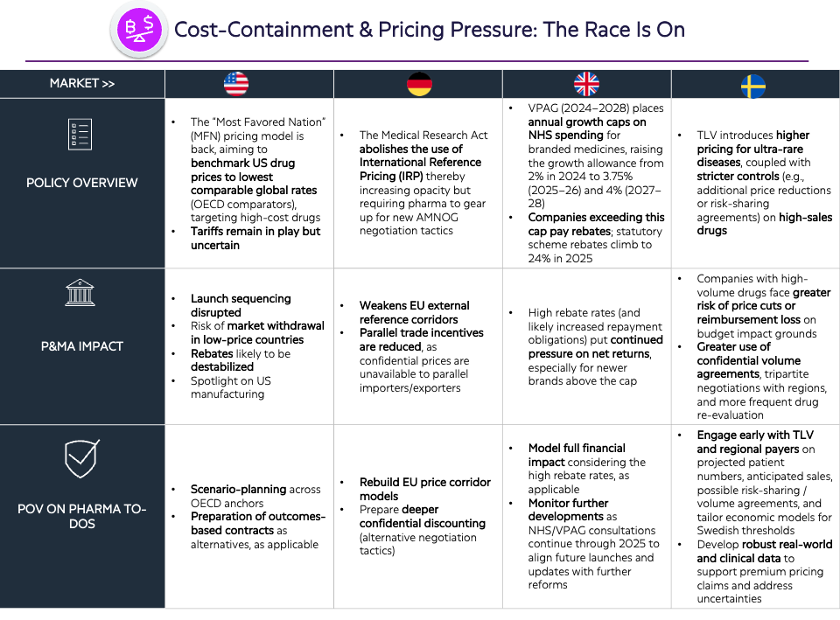Select the Swedish flag icon
The height and width of the screenshot is (620, 840).
(x=753, y=86)
